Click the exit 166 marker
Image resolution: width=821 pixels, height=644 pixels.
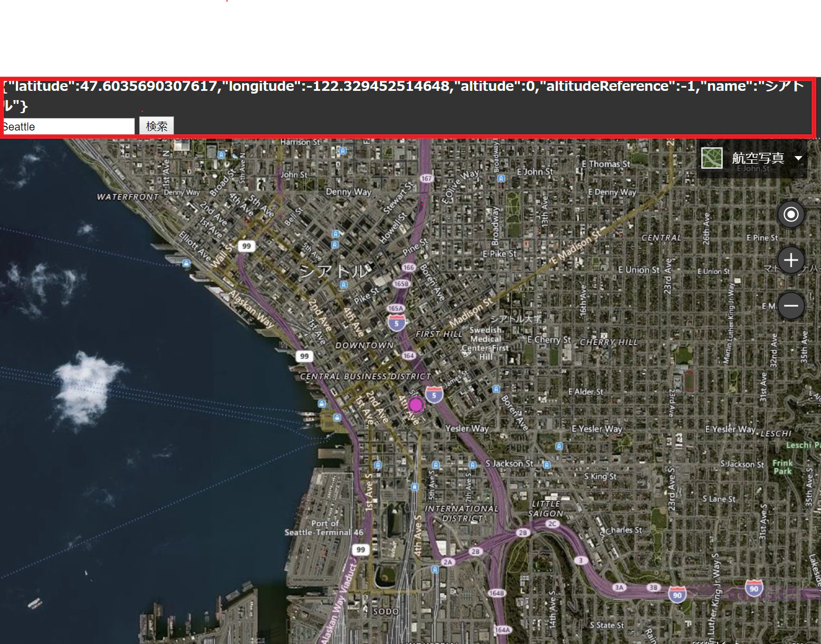(x=408, y=267)
